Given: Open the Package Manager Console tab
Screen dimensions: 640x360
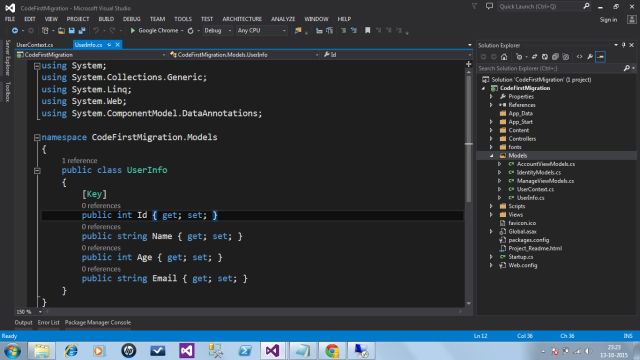Looking at the screenshot, I should tap(98, 322).
